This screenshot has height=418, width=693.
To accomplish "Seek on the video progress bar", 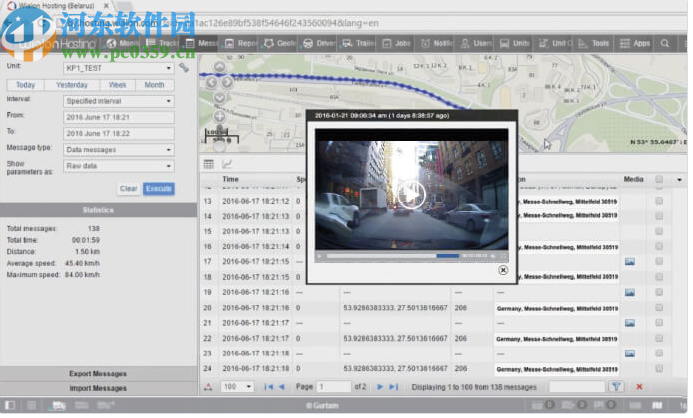I will pyautogui.click(x=393, y=256).
